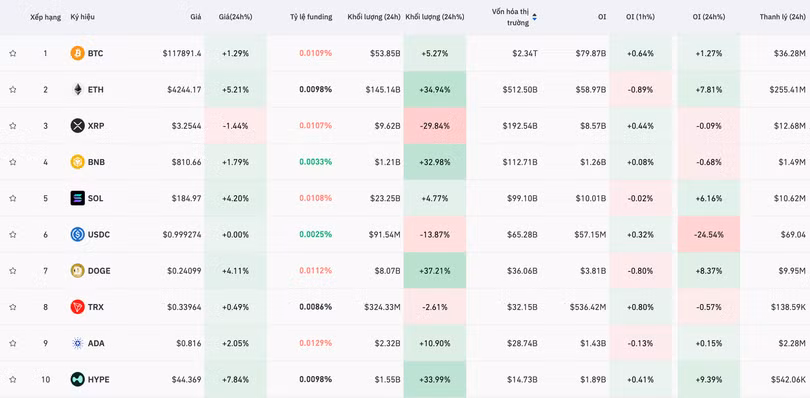Viewport: 810px width, 398px height.
Task: Click HYPE OI change +9.39%
Action: pos(708,379)
